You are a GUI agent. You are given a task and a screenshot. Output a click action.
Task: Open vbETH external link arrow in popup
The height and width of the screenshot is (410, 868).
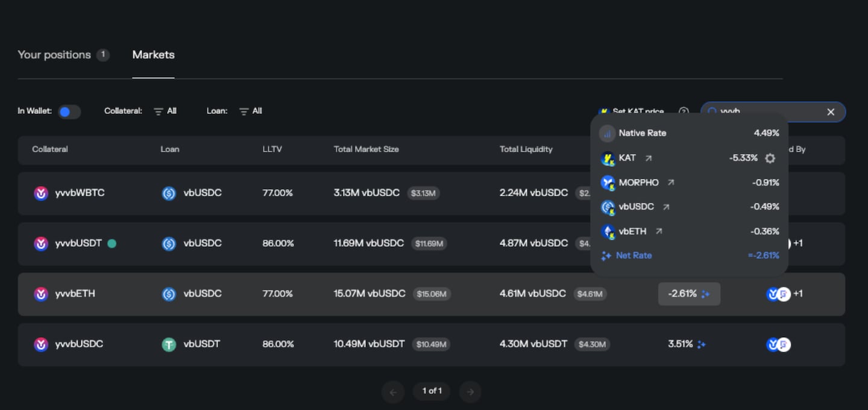point(659,231)
